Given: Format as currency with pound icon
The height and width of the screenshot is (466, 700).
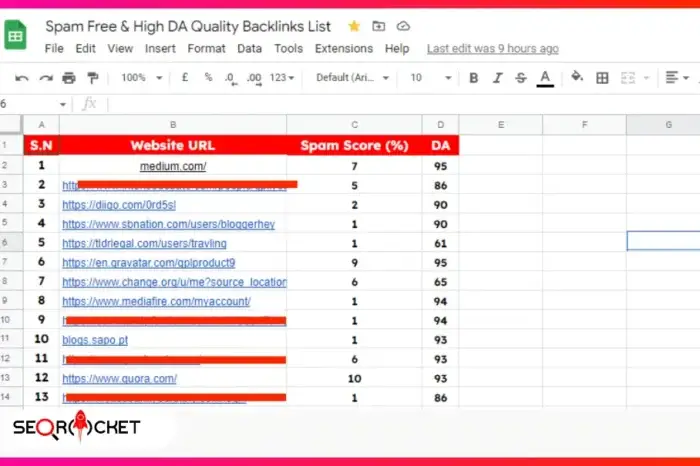Looking at the screenshot, I should pyautogui.click(x=185, y=78).
